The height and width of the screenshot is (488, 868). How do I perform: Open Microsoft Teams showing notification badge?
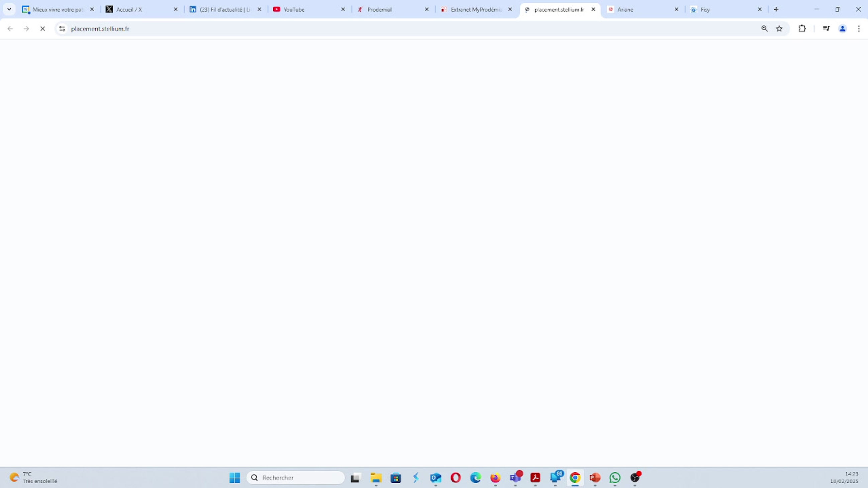pos(515,478)
